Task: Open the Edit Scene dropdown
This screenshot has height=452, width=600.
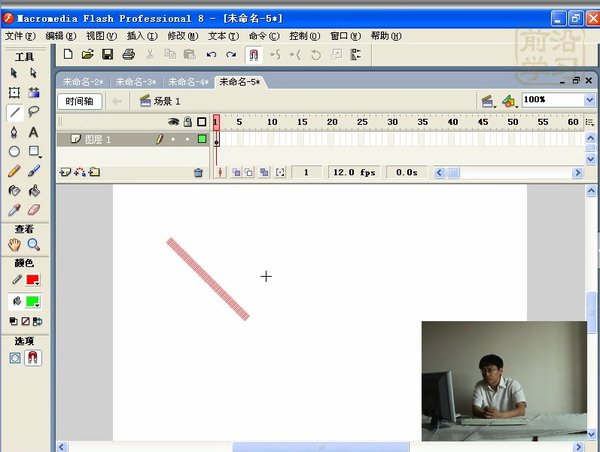Action: click(x=488, y=101)
